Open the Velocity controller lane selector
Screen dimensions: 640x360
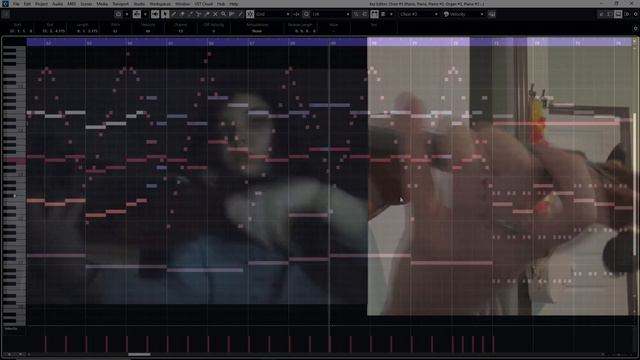11,329
